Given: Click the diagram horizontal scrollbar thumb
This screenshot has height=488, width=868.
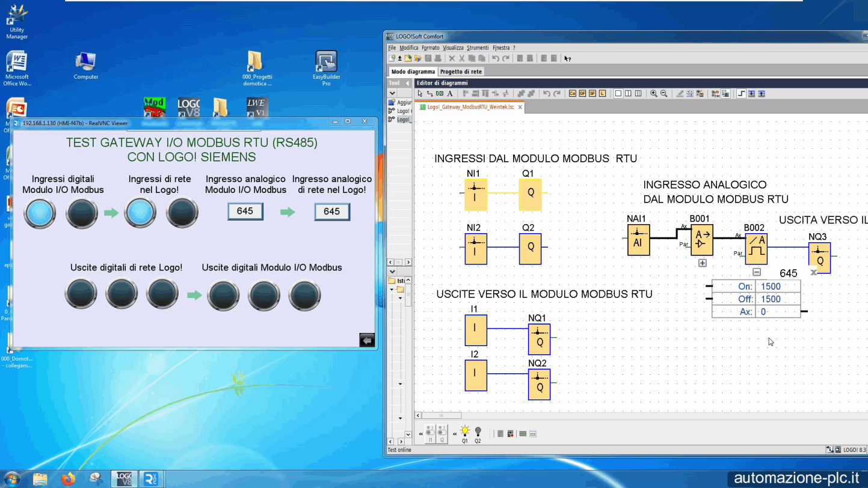Looking at the screenshot, I should tap(442, 415).
